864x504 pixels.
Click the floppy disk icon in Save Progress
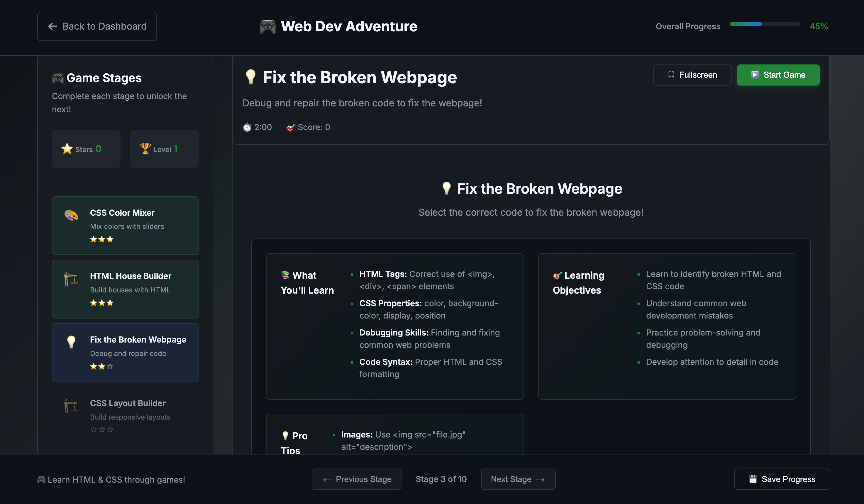point(753,479)
